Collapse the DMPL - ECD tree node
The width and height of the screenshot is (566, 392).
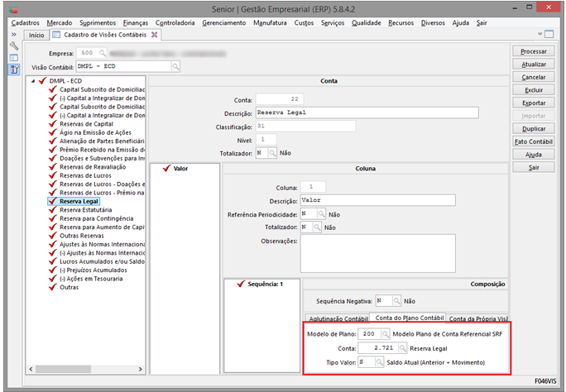click(x=31, y=80)
